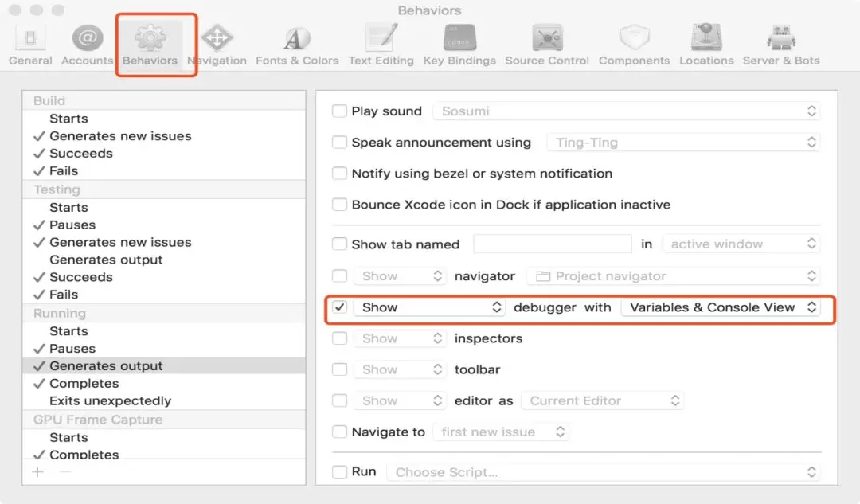Image resolution: width=860 pixels, height=504 pixels.
Task: Select the Behaviors gear icon
Action: pos(150,38)
